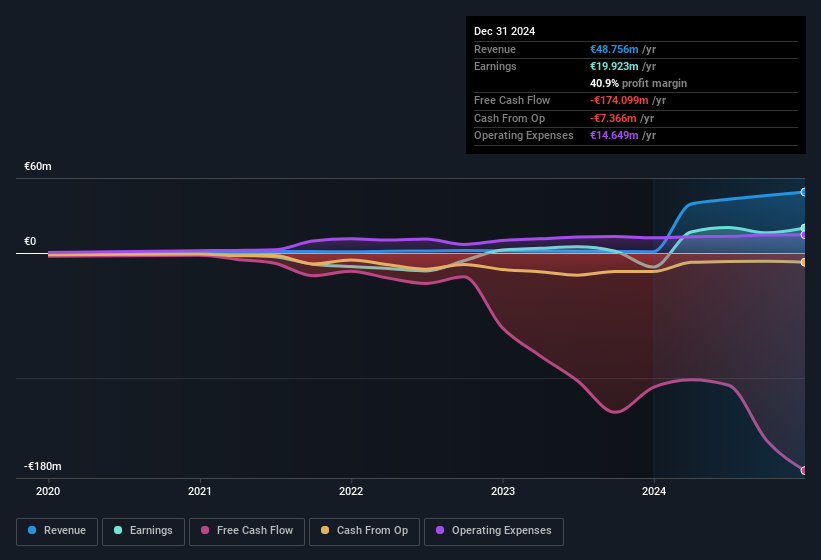This screenshot has width=821, height=560.
Task: Toggle the Free Cash Flow legend button
Action: [247, 531]
